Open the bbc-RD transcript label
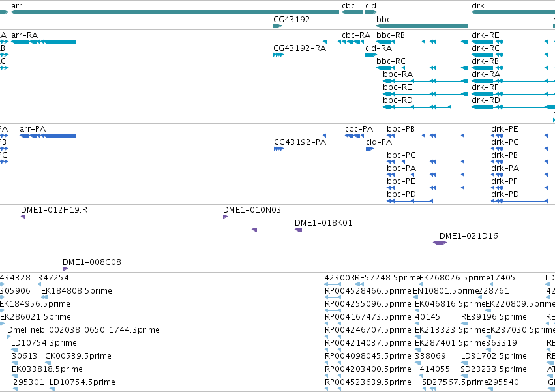Screen dimensions: 555x392 pos(398,100)
